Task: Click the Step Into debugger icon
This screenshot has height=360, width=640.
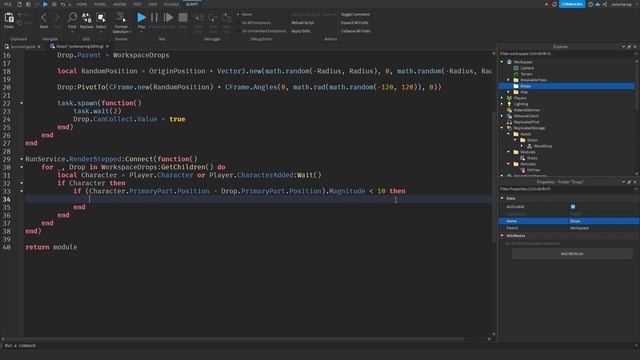Action: click(x=198, y=18)
